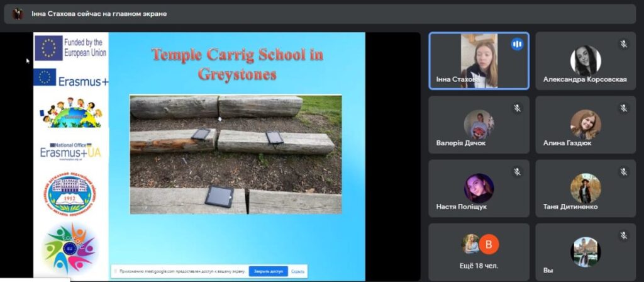Click presenter avatar in the top banner

(18, 14)
